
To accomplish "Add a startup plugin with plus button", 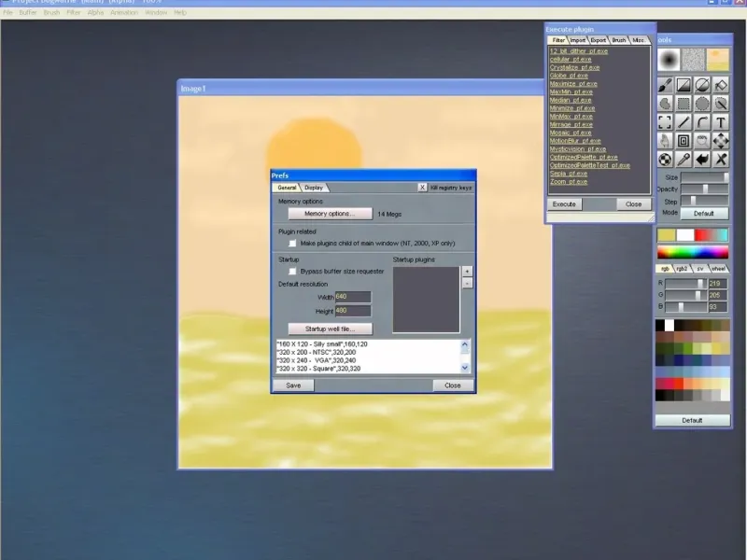I will pos(467,271).
